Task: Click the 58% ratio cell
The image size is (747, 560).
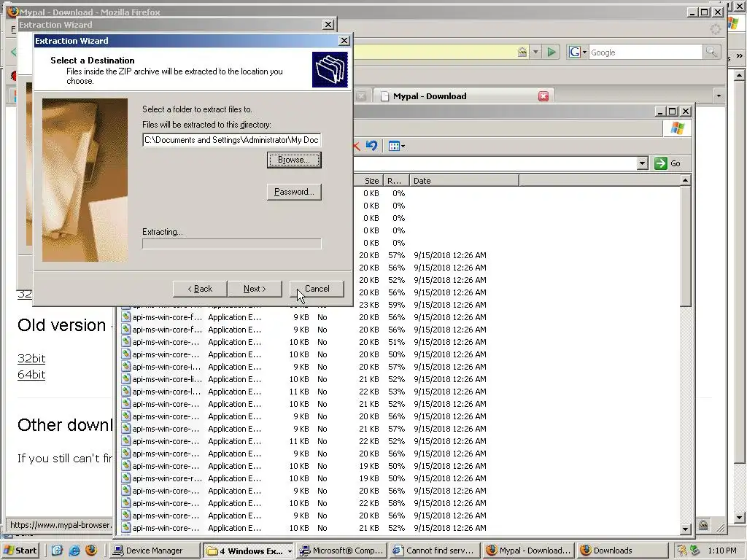Action: coord(396,503)
